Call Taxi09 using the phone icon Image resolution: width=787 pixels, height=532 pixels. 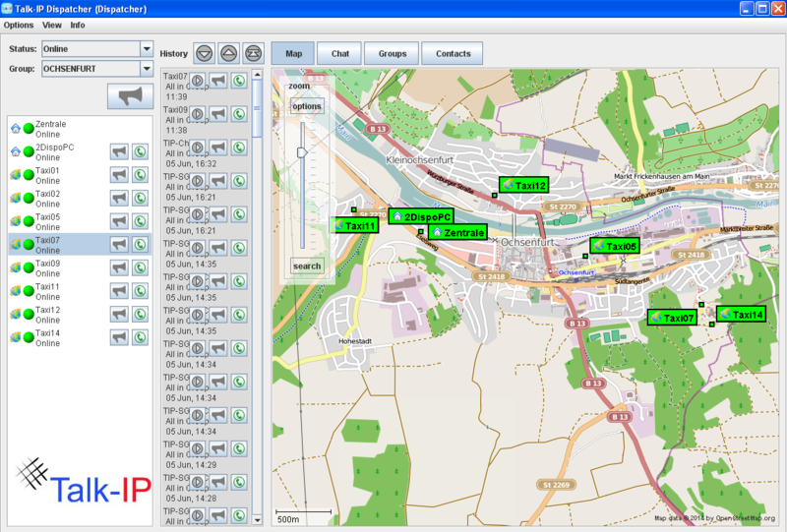click(140, 267)
